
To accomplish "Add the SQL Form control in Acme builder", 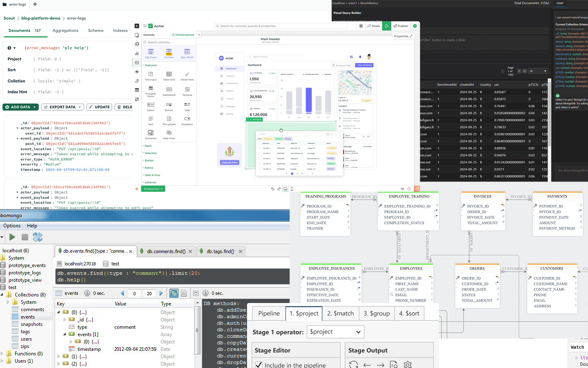I will pos(151,54).
